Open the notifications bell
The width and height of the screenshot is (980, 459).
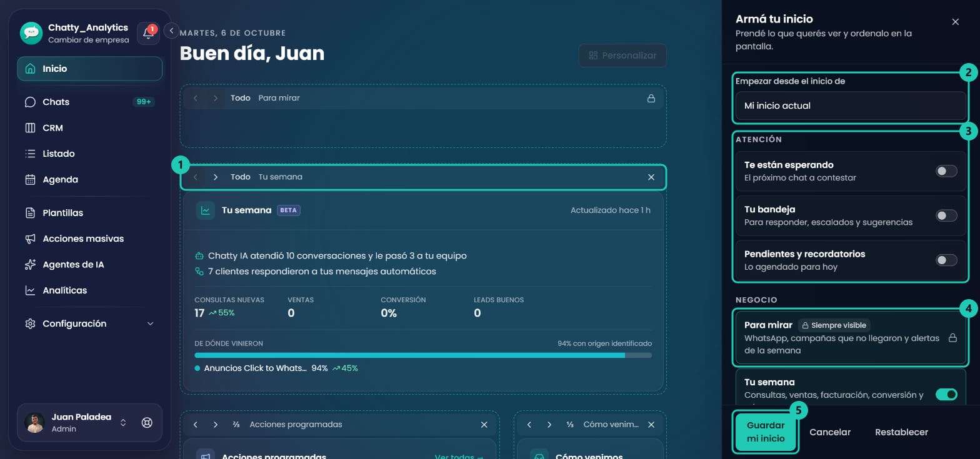coord(148,33)
